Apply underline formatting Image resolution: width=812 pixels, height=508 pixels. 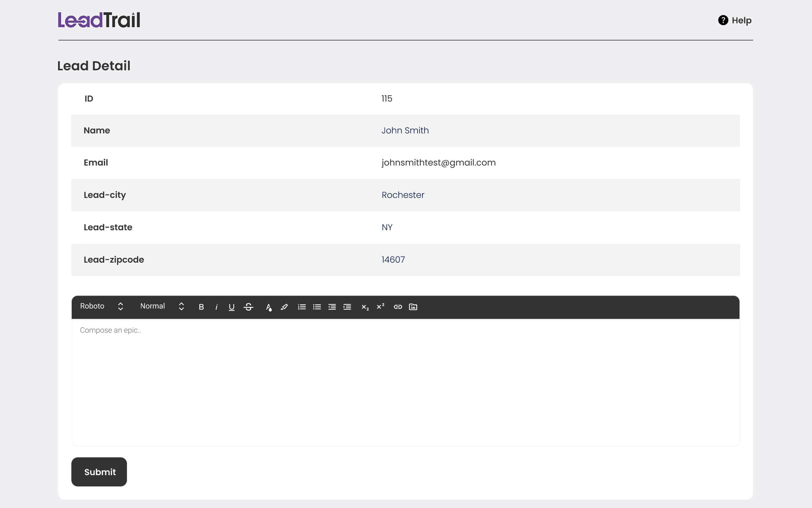pyautogui.click(x=232, y=307)
